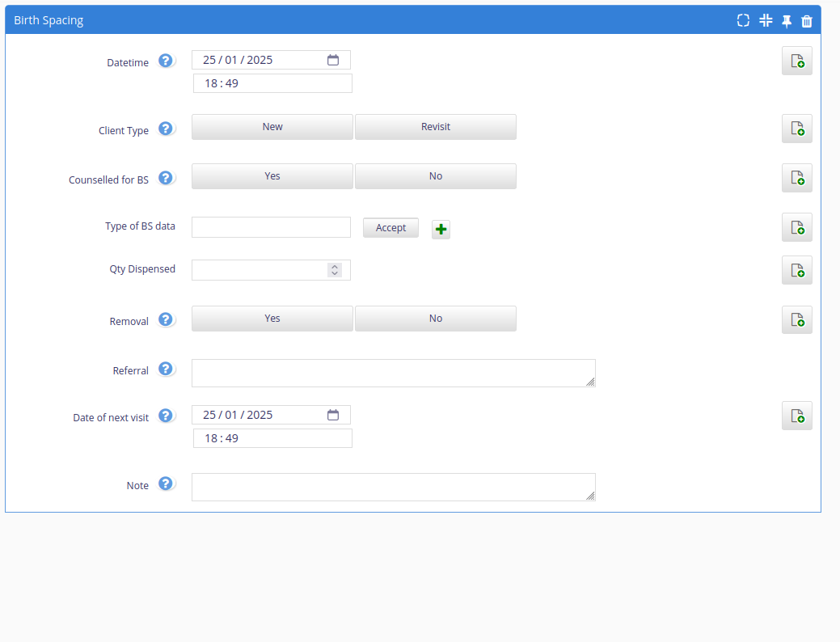Viewport: 840px width, 642px height.
Task: Open calendar picker for Date of next visit
Action: 332,415
